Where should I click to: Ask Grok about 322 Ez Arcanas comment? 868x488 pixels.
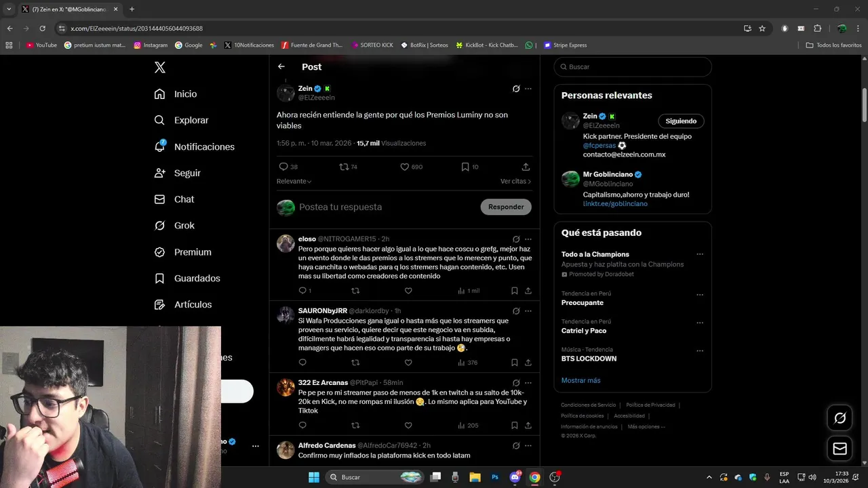(516, 383)
